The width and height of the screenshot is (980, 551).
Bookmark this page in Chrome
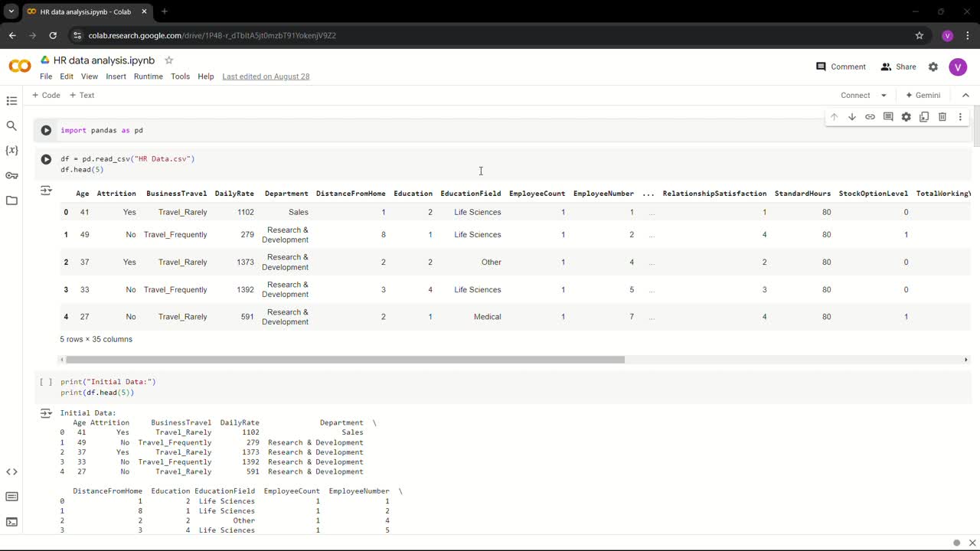click(x=920, y=35)
